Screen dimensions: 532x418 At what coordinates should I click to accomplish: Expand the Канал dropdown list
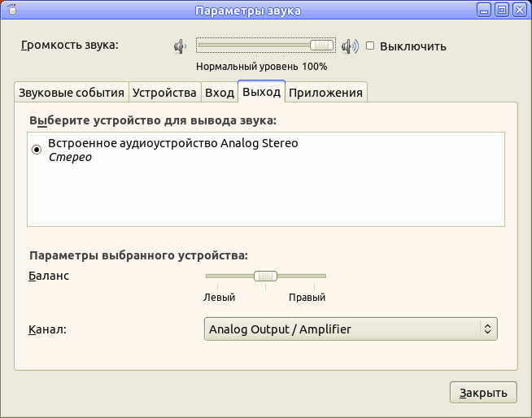[350, 329]
